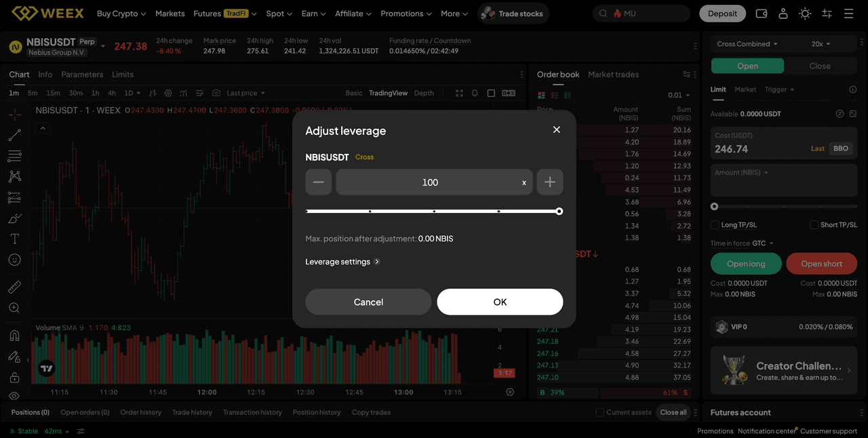This screenshot has height=438, width=868.
Task: Expand the Trigger order type dropdown
Action: pyautogui.click(x=779, y=89)
